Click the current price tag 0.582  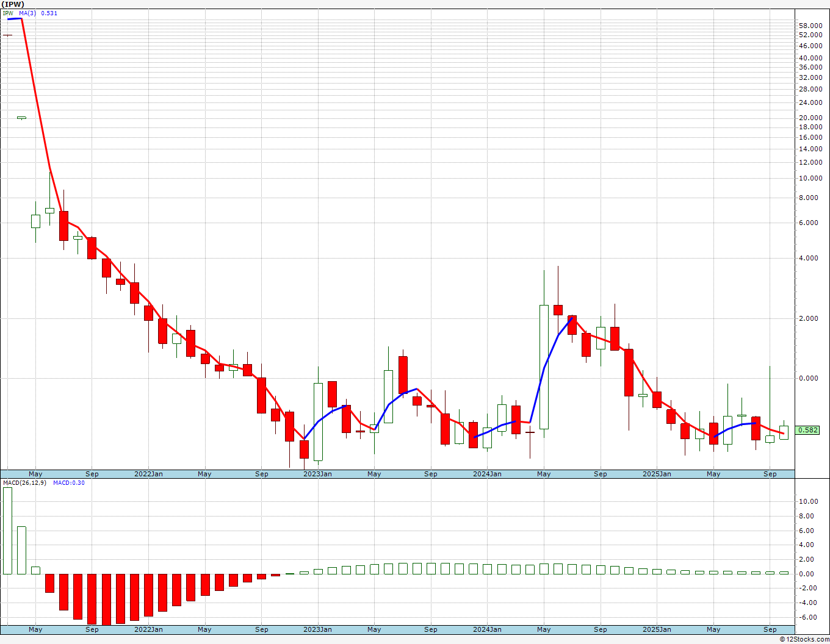pyautogui.click(x=807, y=430)
